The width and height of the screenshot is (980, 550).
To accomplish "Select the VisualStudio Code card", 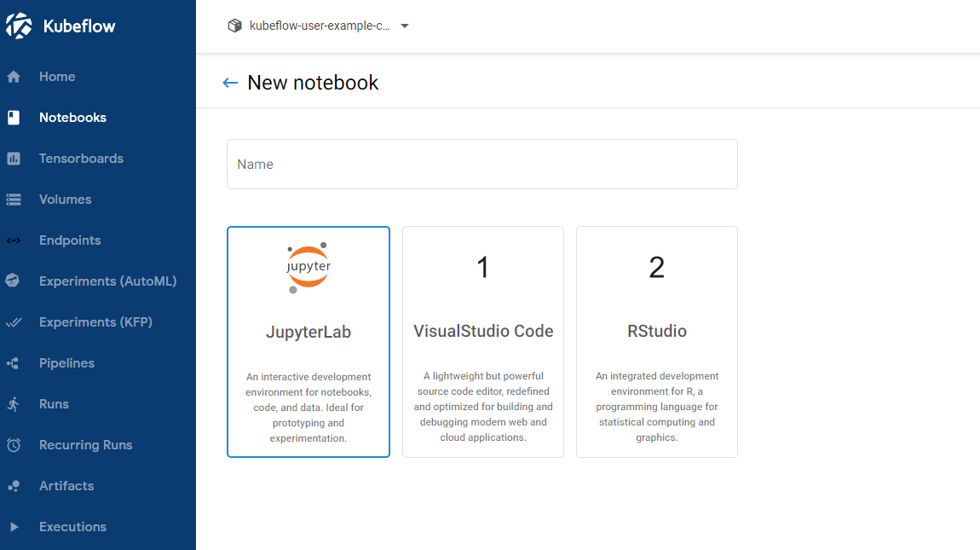I will point(483,342).
